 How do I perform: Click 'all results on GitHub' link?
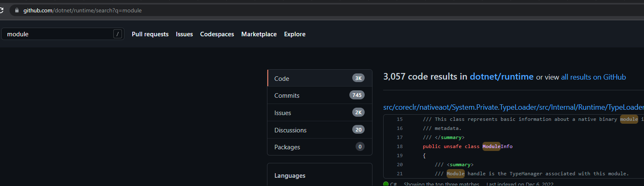(x=593, y=77)
